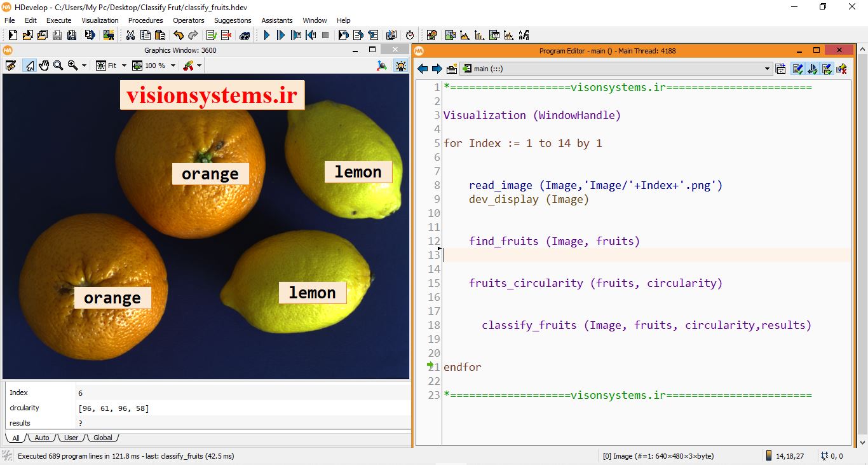Screen dimensions: 868x465
Task: Expand the 100 % image size dropdown
Action: tap(172, 66)
